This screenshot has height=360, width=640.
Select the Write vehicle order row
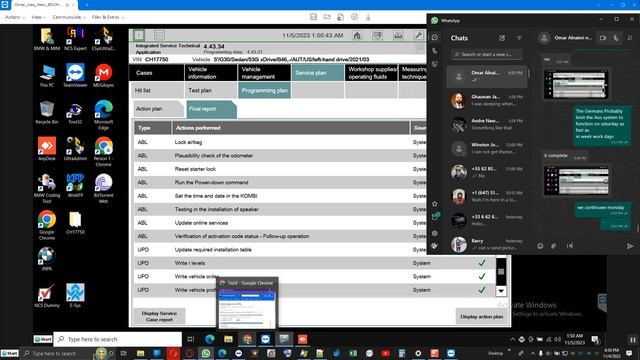point(314,276)
